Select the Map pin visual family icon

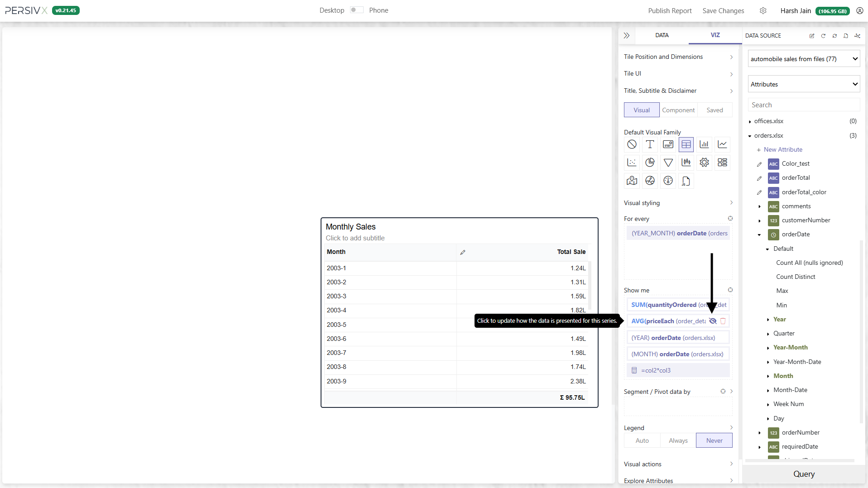[632, 181]
